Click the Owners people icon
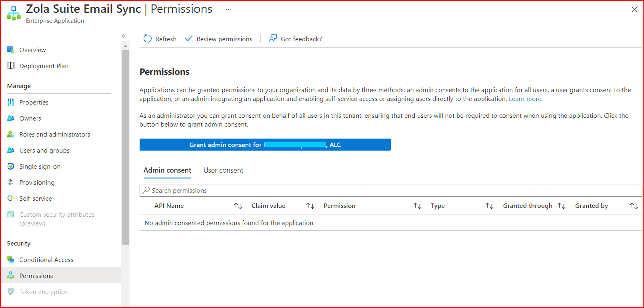 tap(10, 118)
